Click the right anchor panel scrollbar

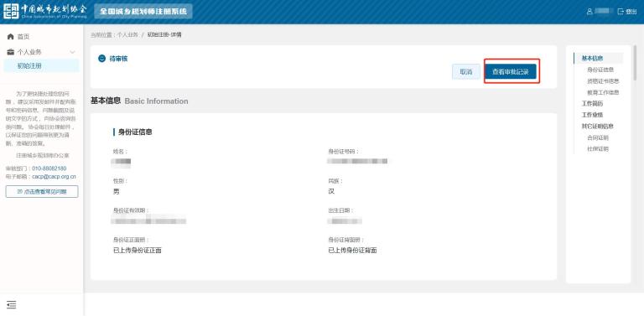(636, 63)
